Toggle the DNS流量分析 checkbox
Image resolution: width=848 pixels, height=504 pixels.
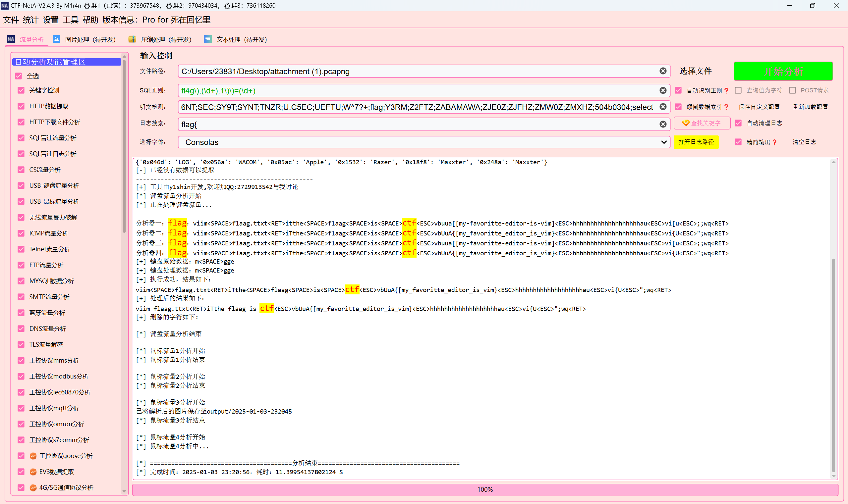click(21, 328)
